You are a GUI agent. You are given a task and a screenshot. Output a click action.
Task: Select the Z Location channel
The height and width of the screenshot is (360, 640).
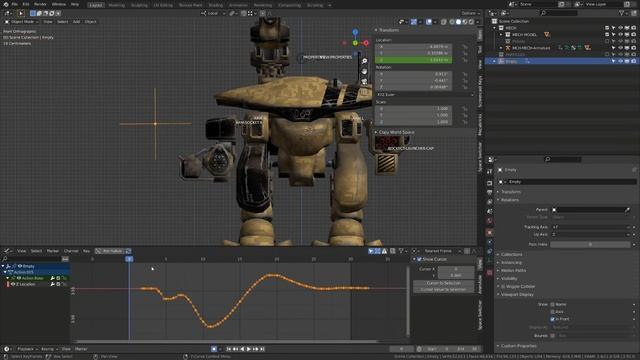tap(27, 284)
